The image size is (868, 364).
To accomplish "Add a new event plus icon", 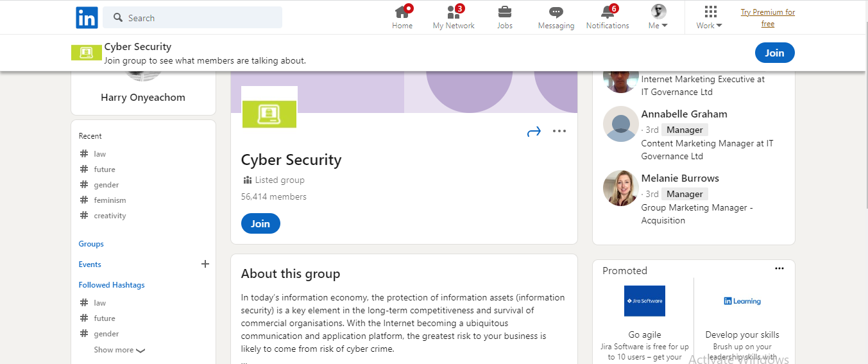I will click(205, 264).
